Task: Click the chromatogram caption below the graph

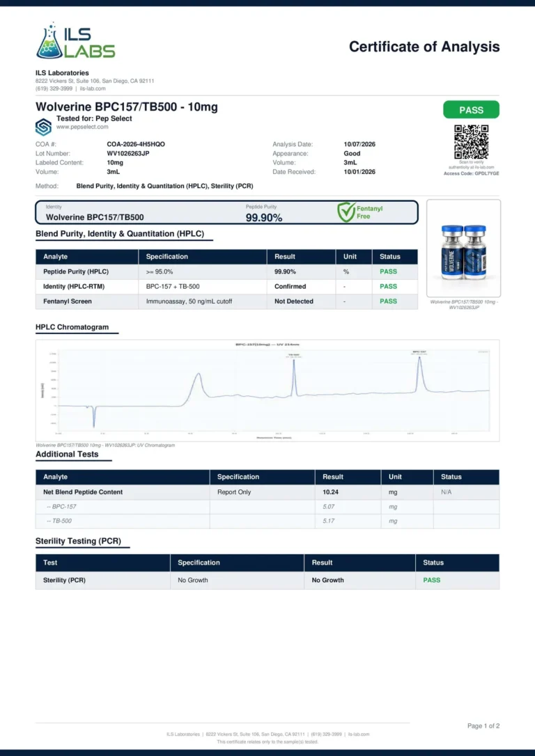Action: pyautogui.click(x=105, y=445)
